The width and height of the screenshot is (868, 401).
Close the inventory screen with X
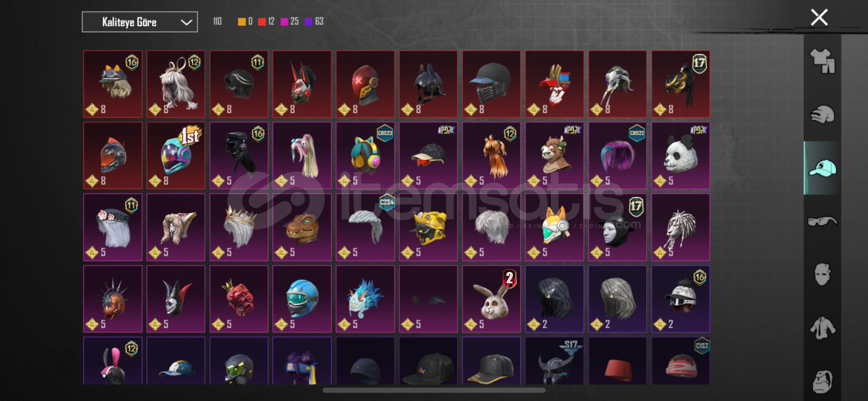click(819, 17)
